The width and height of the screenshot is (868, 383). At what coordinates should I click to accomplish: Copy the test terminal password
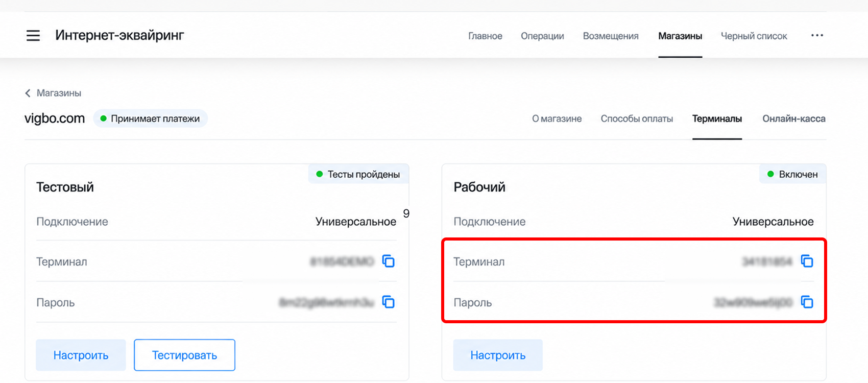tap(389, 302)
